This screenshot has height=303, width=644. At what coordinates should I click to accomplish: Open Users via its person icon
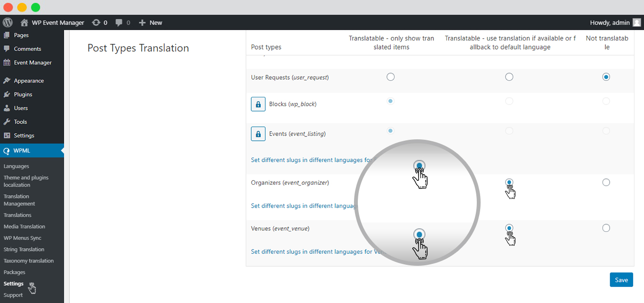7,108
